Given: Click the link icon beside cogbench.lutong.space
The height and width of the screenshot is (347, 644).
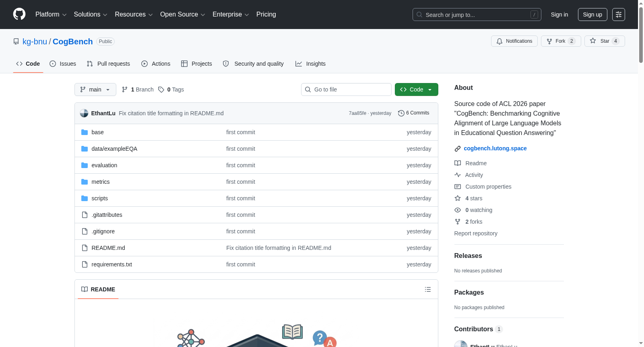Looking at the screenshot, I should (x=458, y=149).
